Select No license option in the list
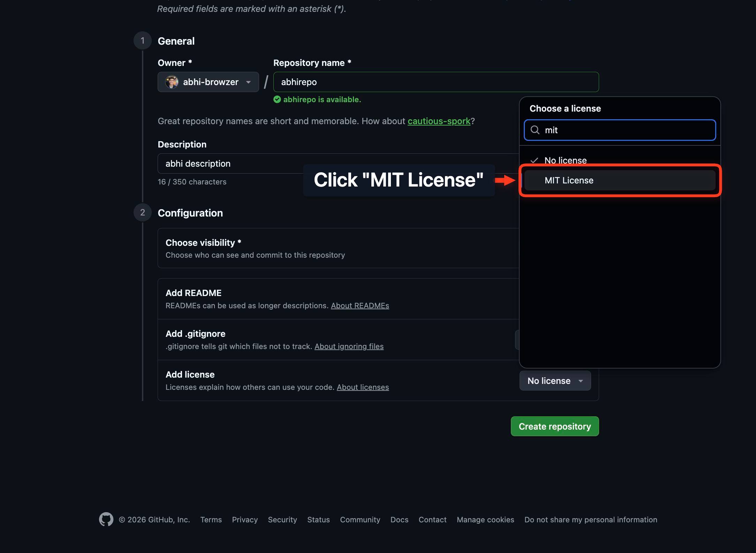Image resolution: width=756 pixels, height=553 pixels. point(620,160)
